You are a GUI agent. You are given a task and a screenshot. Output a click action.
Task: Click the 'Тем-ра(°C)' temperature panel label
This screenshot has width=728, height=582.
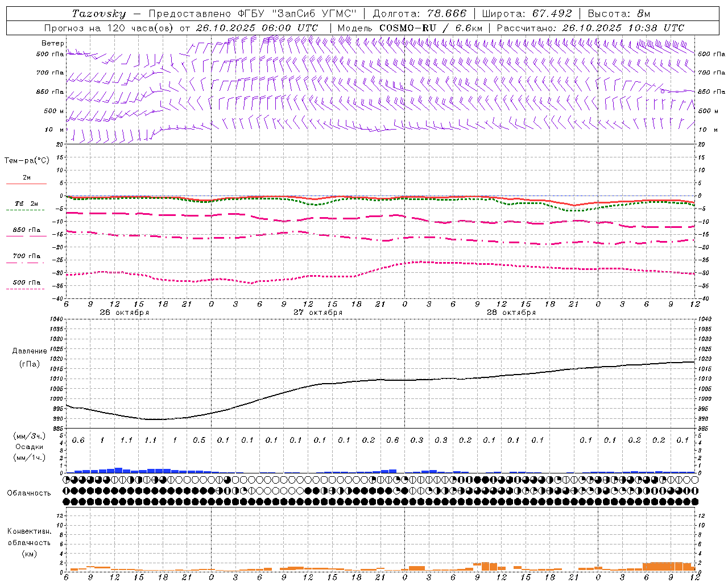pos(27,161)
